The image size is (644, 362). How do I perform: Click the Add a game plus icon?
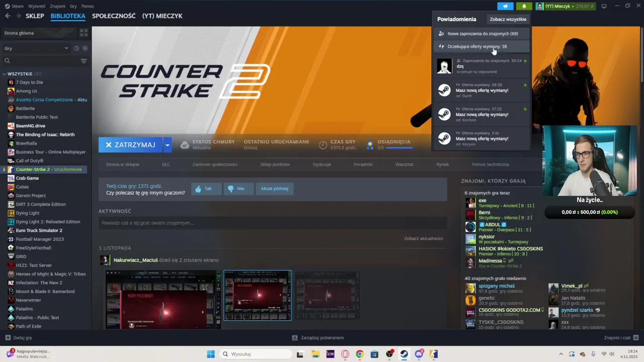coord(8,338)
